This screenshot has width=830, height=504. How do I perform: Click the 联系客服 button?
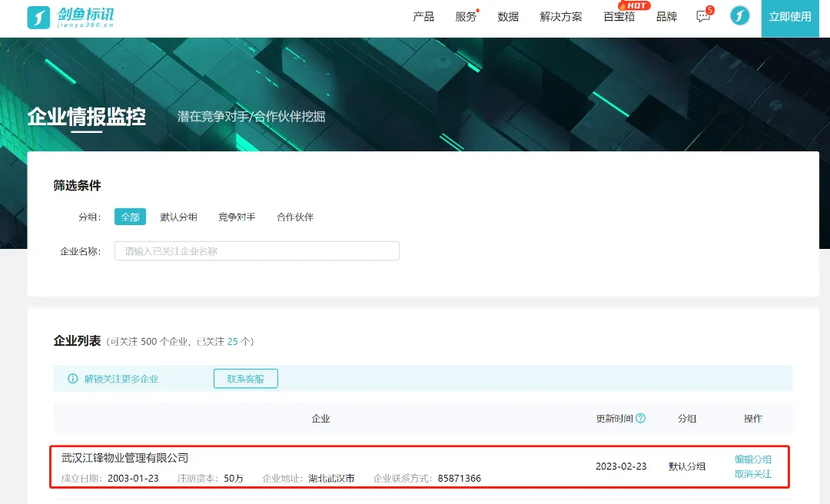[245, 379]
